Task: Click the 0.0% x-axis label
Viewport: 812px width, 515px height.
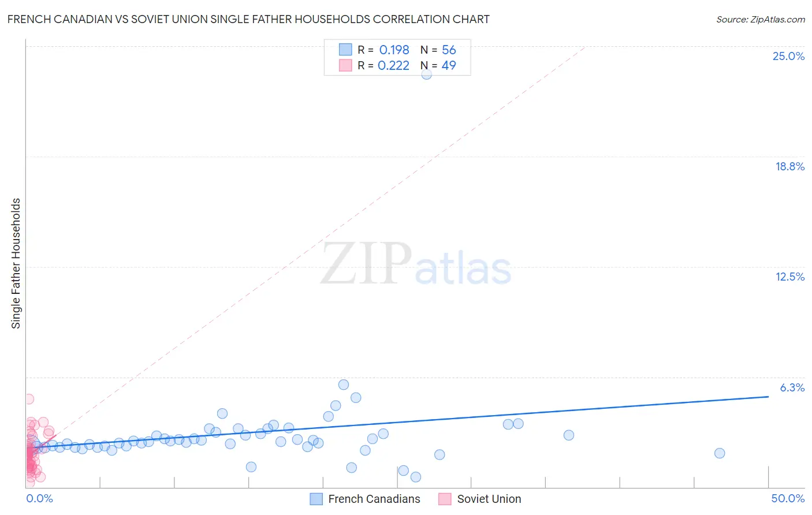Action: (39, 498)
